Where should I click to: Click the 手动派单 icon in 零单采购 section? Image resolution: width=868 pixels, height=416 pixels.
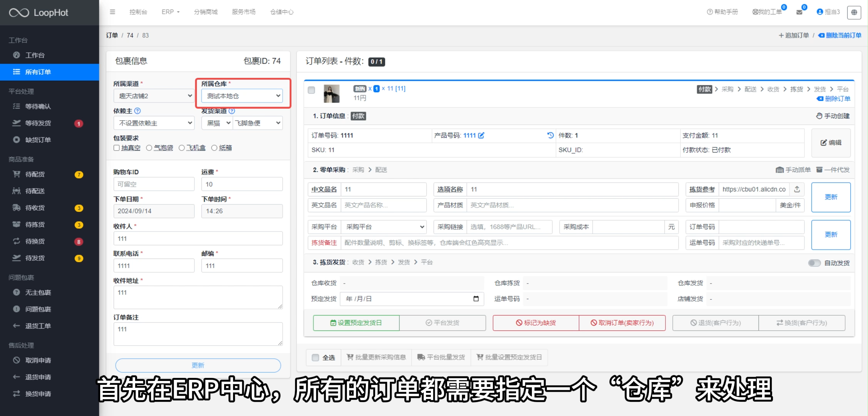click(x=779, y=169)
